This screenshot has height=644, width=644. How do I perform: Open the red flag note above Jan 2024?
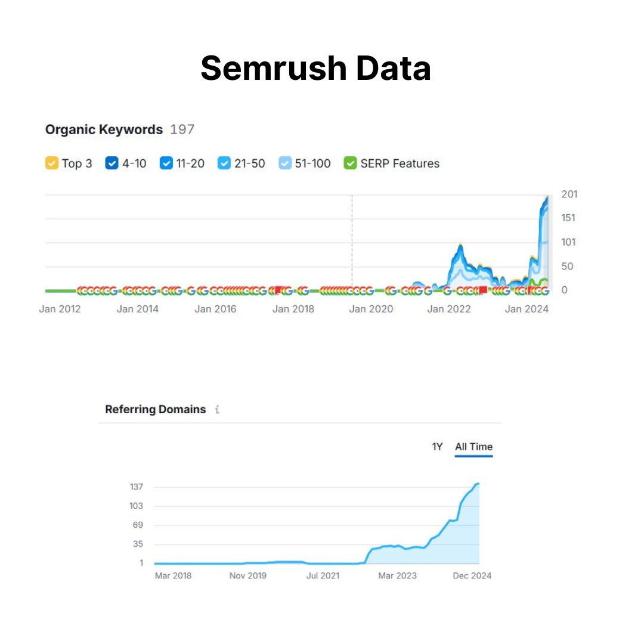530,290
